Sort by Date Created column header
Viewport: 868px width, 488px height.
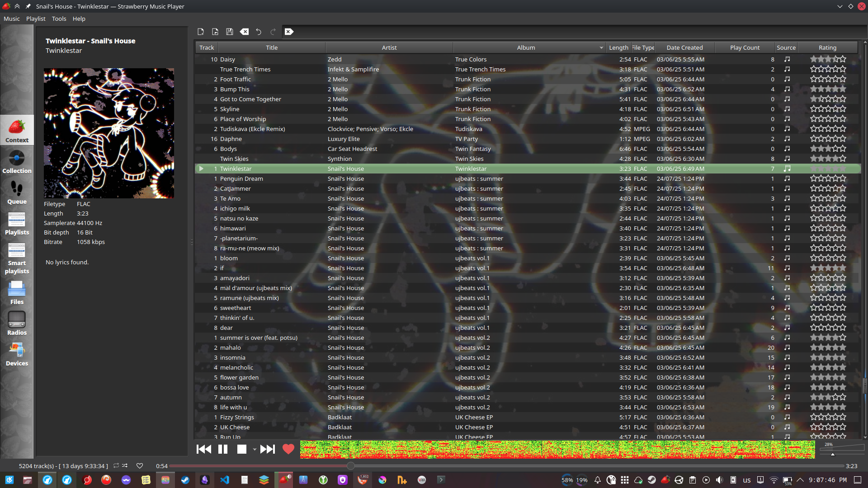[x=684, y=47]
